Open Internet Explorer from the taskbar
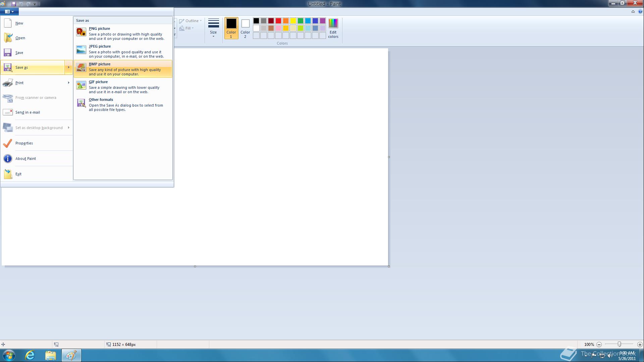 (x=30, y=355)
